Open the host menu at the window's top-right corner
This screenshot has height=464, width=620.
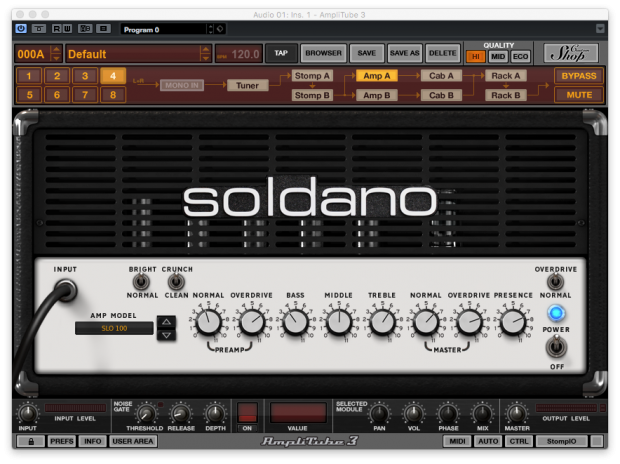[600, 28]
